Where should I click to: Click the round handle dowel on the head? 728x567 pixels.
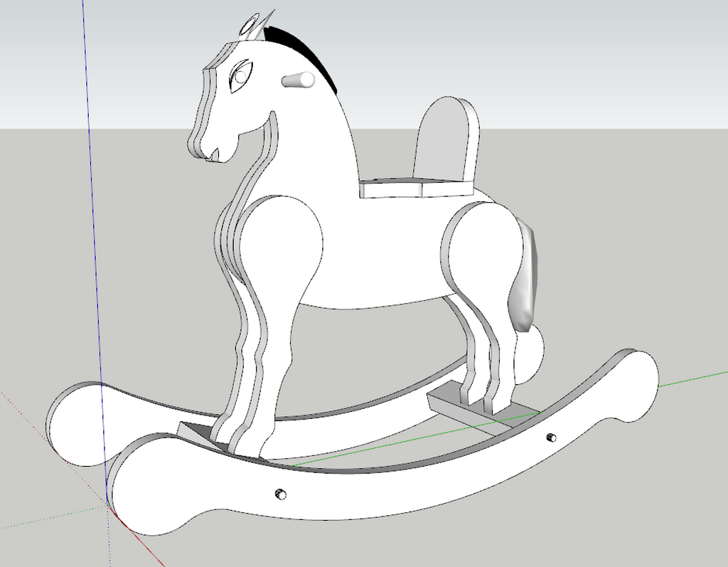point(298,80)
